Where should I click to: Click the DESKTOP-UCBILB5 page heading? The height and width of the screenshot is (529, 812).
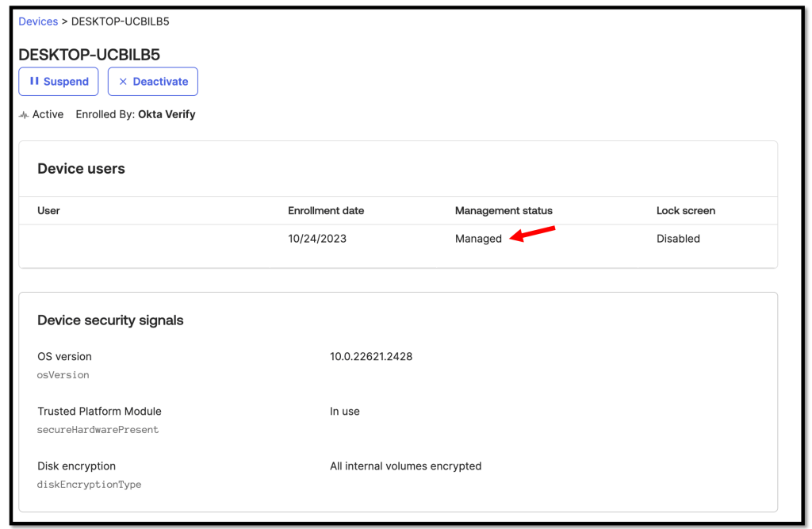(x=90, y=55)
